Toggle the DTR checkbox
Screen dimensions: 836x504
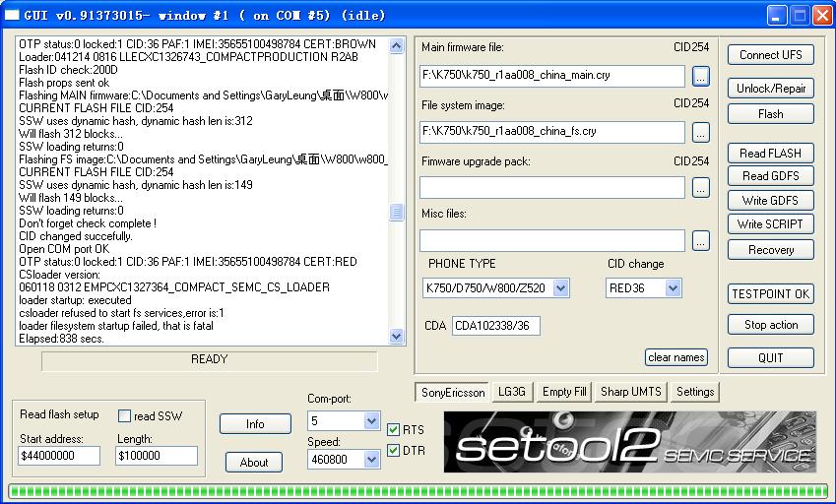point(394,451)
